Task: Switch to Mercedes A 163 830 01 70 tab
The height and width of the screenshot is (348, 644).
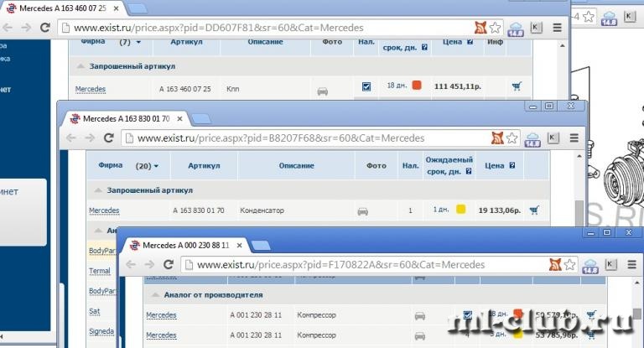Action: click(126, 119)
